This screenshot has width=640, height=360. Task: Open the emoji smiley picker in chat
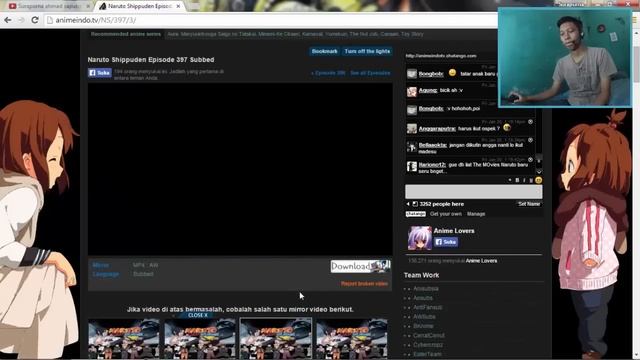538,180
